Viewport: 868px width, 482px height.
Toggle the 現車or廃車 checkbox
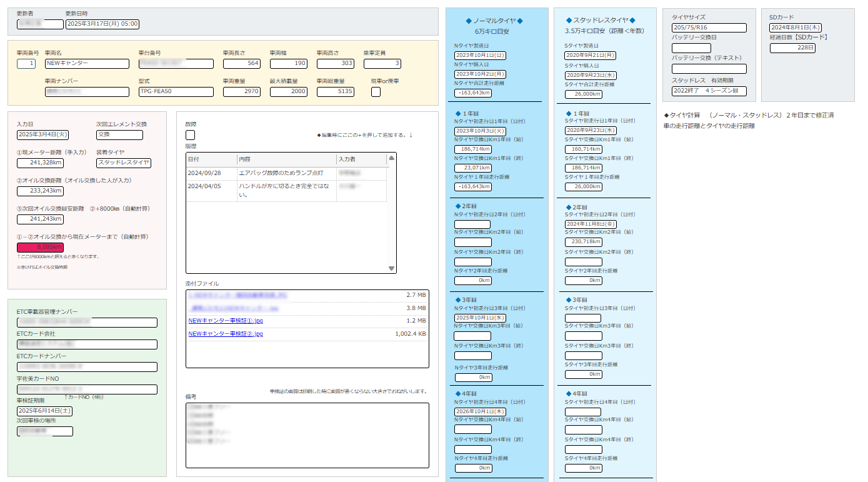point(376,92)
